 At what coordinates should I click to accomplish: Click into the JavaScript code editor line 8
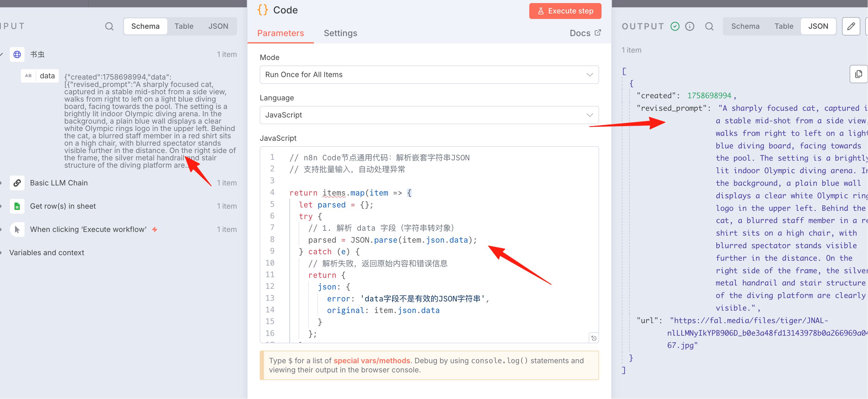click(x=392, y=240)
